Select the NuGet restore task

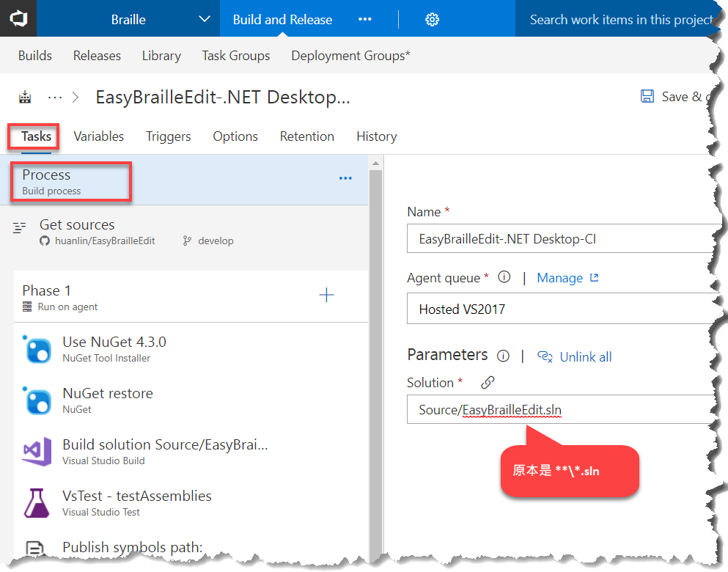point(191,400)
